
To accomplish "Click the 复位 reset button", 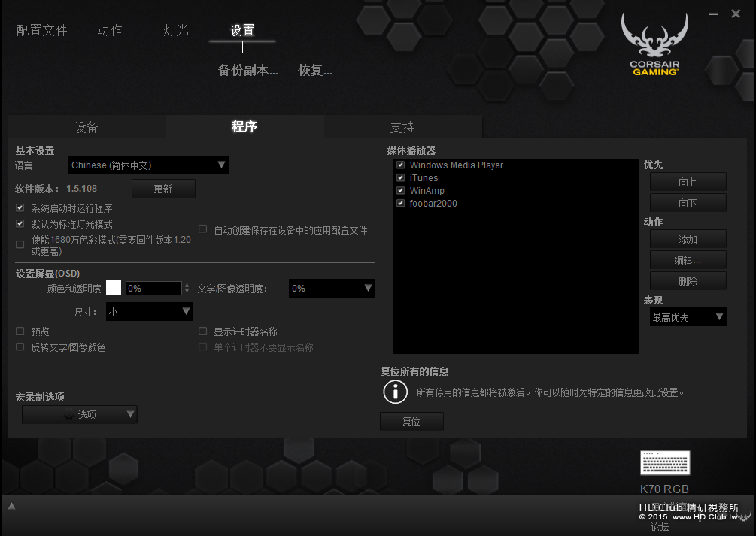I will pos(411,422).
